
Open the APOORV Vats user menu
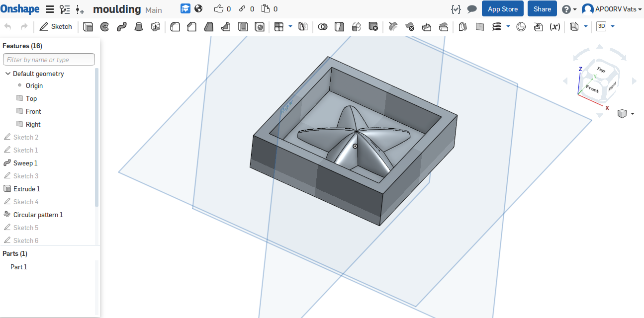pos(612,9)
